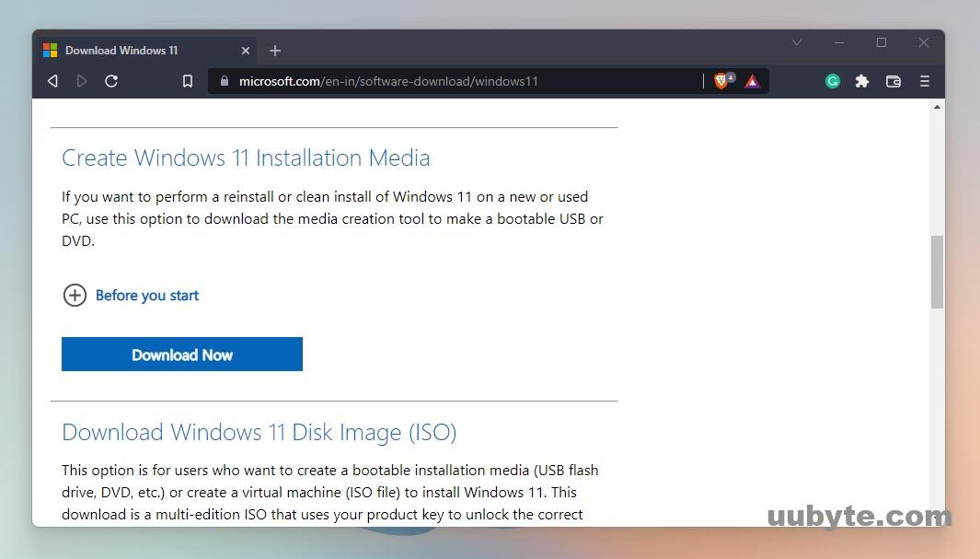The height and width of the screenshot is (559, 980).
Task: Click the forward navigation arrow
Action: [x=82, y=81]
